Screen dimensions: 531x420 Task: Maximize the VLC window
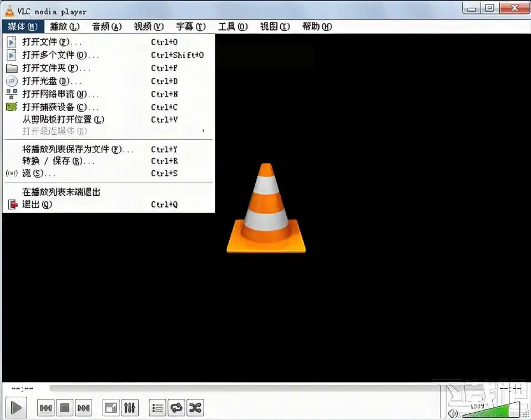click(490, 8)
